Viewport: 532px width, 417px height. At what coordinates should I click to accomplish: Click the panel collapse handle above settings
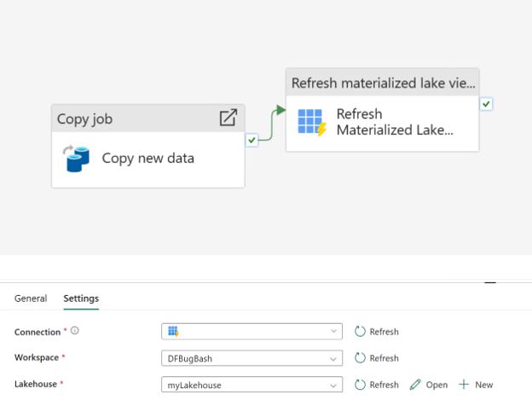pos(490,282)
